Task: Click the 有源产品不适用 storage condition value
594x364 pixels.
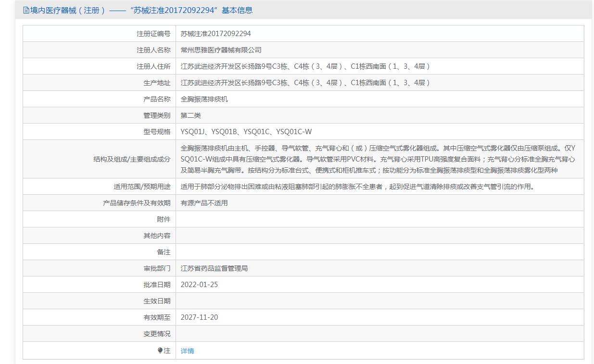Action: click(204, 203)
